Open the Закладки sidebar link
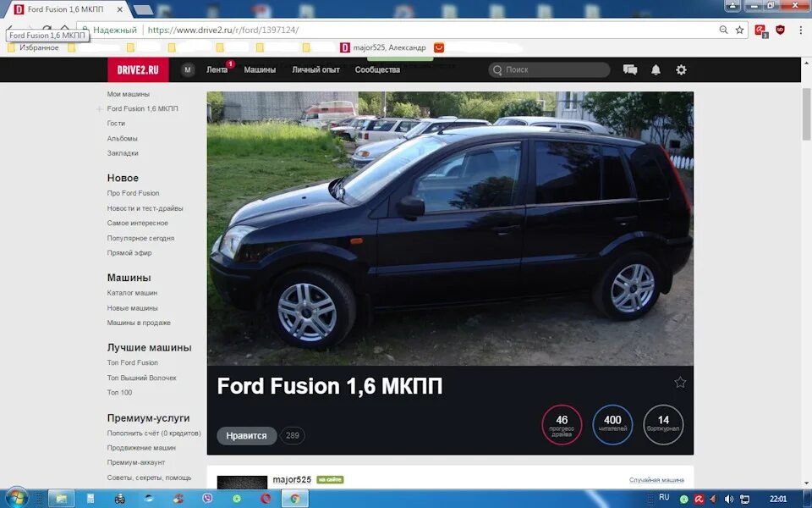 (123, 153)
